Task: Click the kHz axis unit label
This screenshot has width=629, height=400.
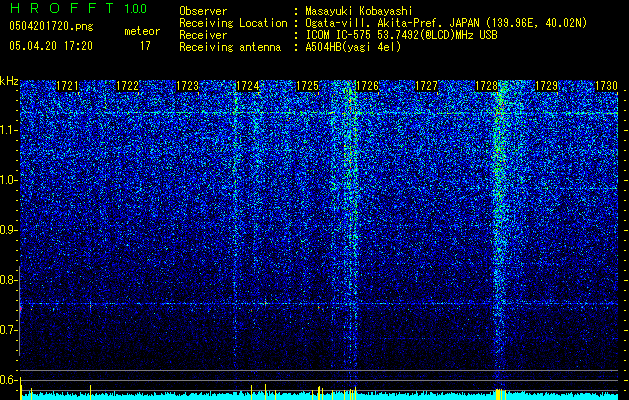Action: 9,81
